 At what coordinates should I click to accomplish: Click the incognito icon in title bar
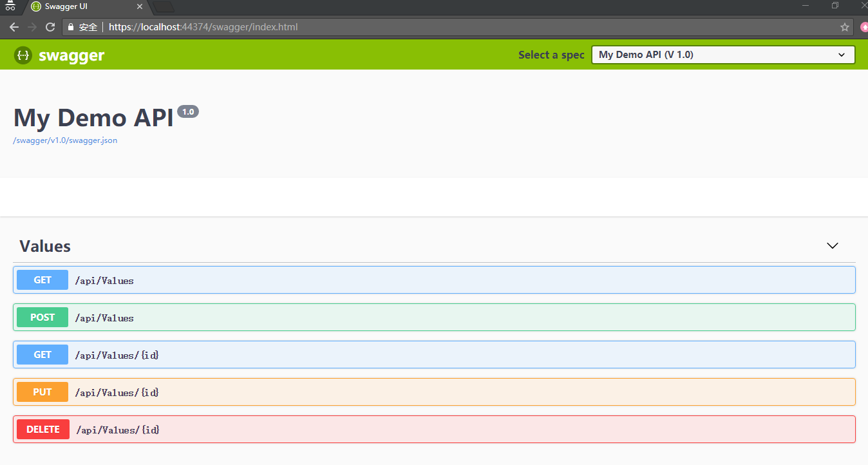[10, 6]
